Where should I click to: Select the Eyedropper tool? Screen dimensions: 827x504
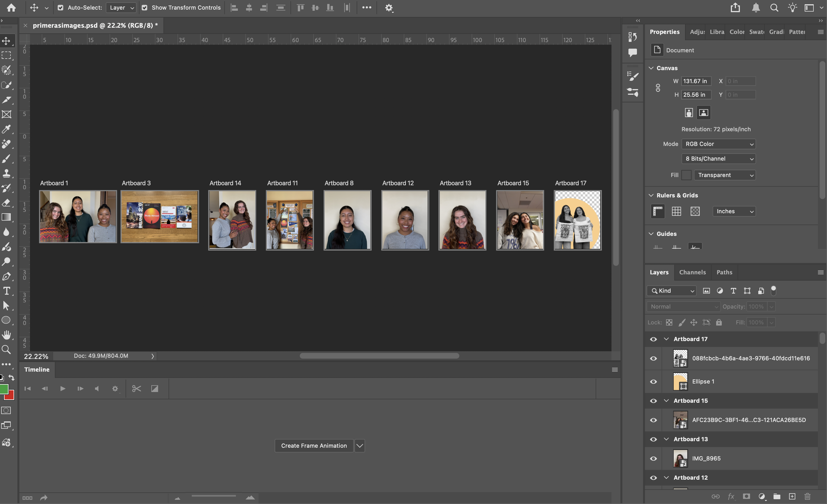point(7,129)
